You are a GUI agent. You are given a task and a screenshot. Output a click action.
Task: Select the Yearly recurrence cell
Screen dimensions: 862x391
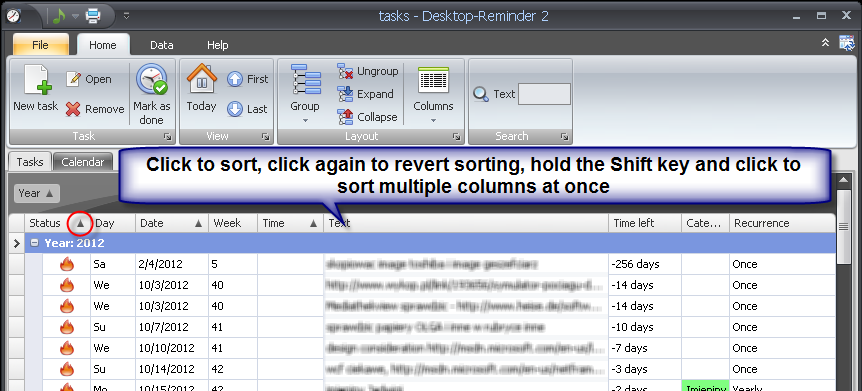pyautogui.click(x=782, y=386)
